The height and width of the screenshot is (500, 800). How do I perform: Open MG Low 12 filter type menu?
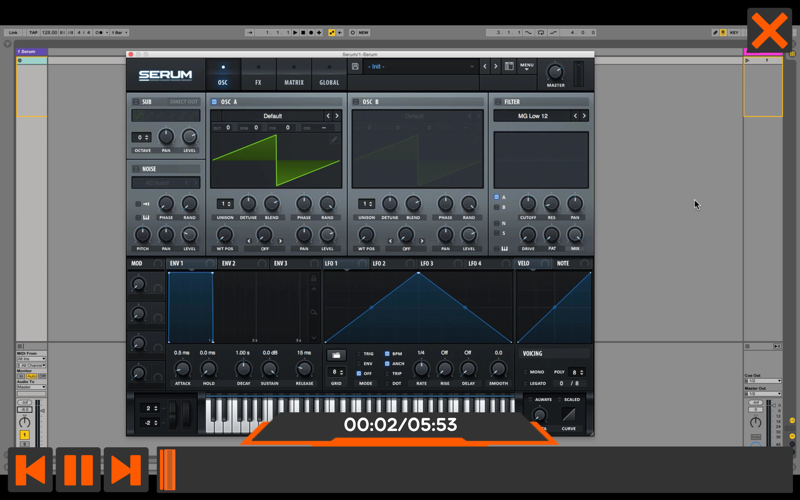(x=532, y=116)
